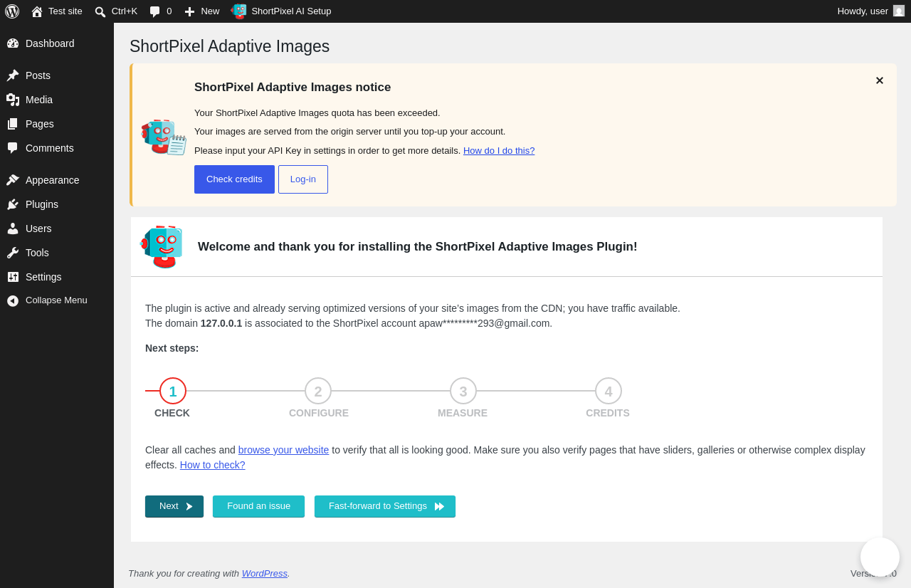Click ShortPixel robot icon in admin bar
This screenshot has width=911, height=588.
pyautogui.click(x=238, y=11)
